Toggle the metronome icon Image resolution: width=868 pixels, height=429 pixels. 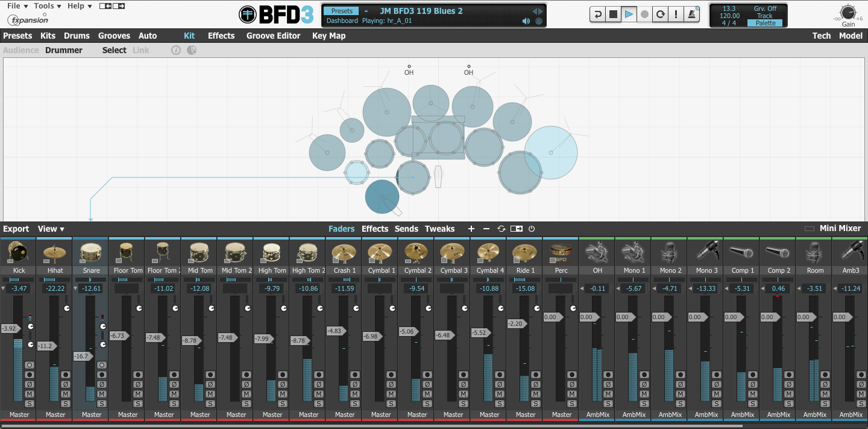click(692, 14)
